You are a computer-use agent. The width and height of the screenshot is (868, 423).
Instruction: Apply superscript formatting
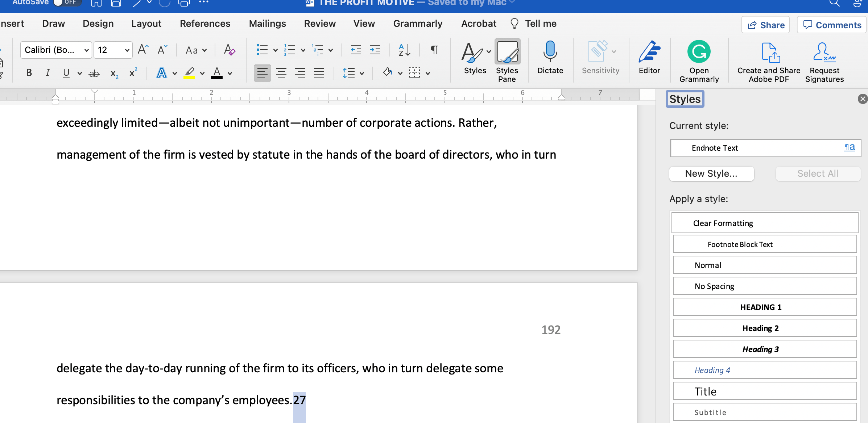(x=133, y=73)
